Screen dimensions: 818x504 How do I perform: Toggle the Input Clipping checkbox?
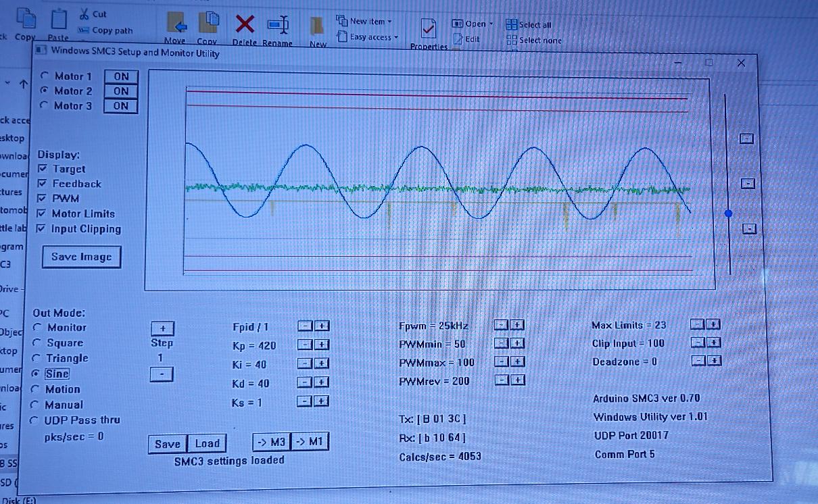(43, 229)
